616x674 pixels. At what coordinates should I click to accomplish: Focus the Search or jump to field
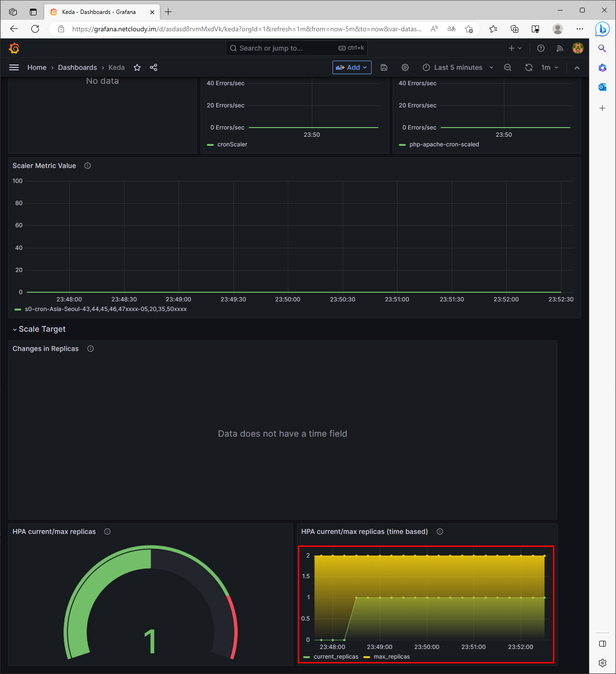tap(296, 48)
